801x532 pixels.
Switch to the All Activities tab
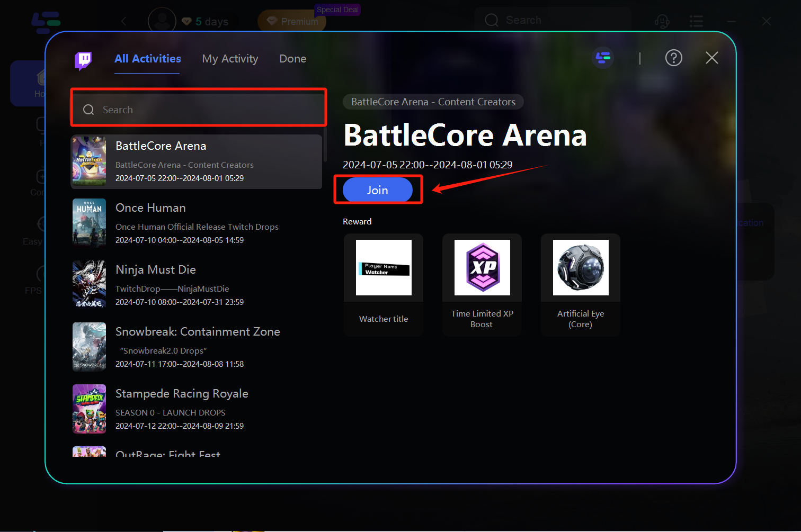tap(148, 59)
